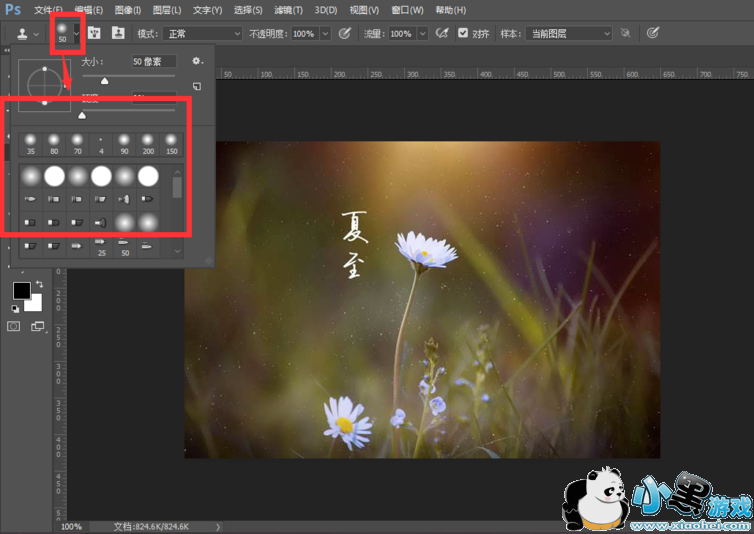This screenshot has height=534, width=754.
Task: Open the 模式 blend mode dropdown
Action: click(x=203, y=33)
